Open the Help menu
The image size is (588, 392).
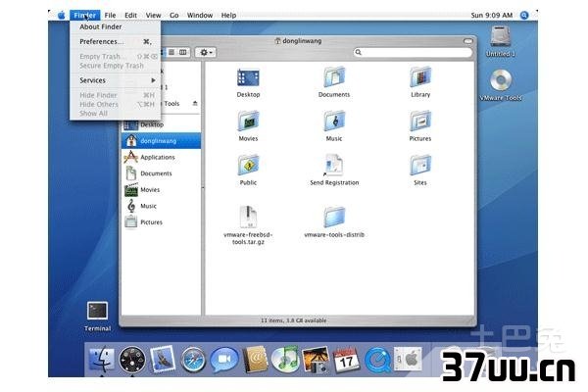coord(228,16)
